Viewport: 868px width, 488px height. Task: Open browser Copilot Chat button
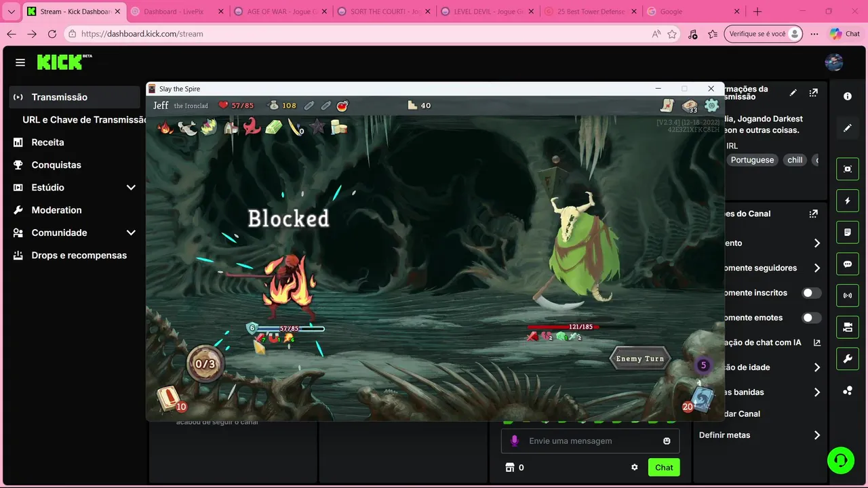pyautogui.click(x=845, y=34)
